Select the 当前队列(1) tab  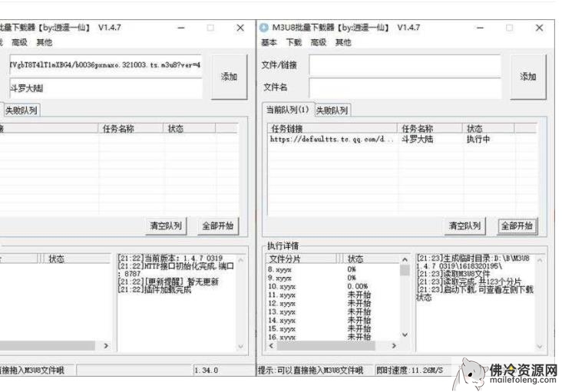pos(286,110)
